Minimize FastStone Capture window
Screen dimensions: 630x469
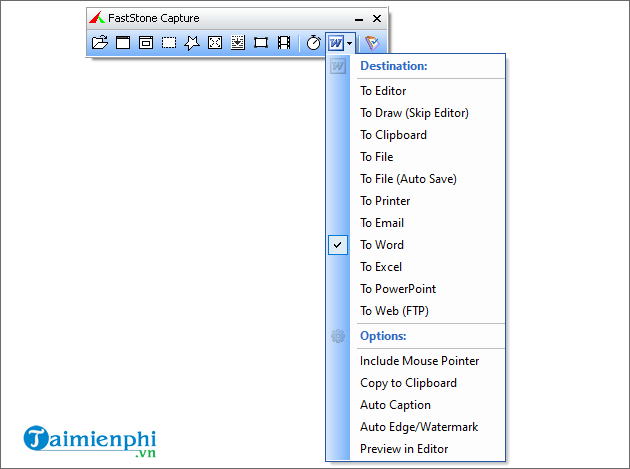[x=359, y=19]
